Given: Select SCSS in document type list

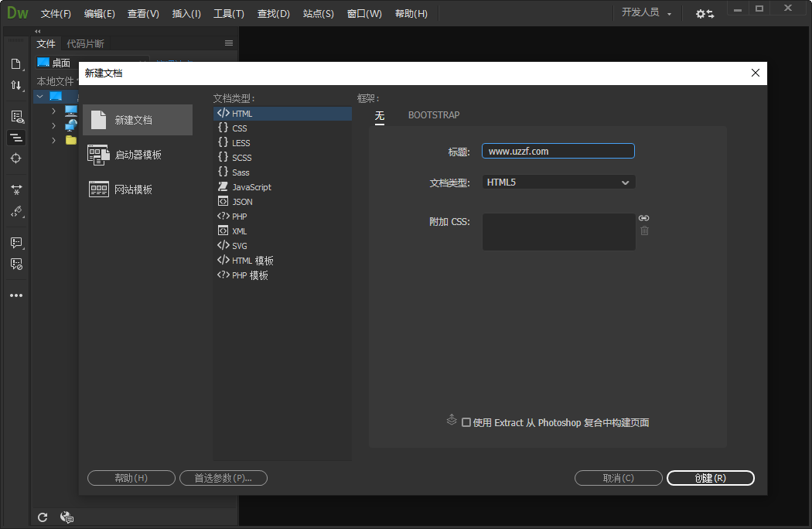Looking at the screenshot, I should click(x=283, y=158).
